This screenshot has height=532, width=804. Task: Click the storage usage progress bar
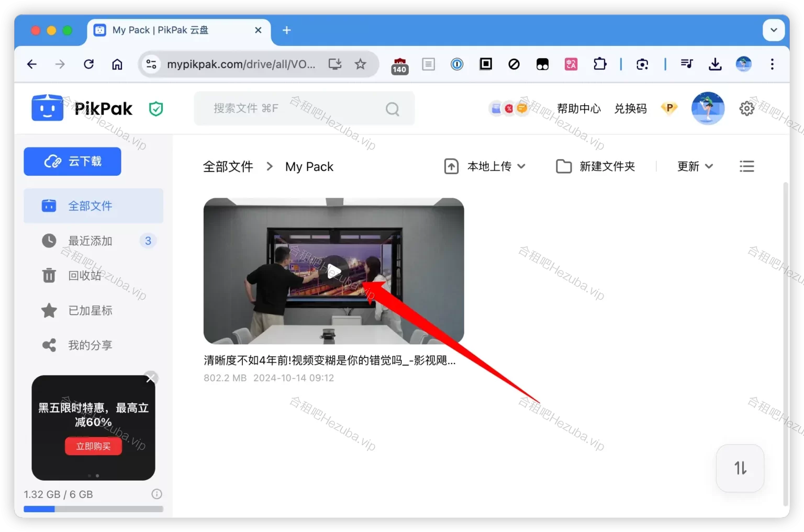click(93, 509)
